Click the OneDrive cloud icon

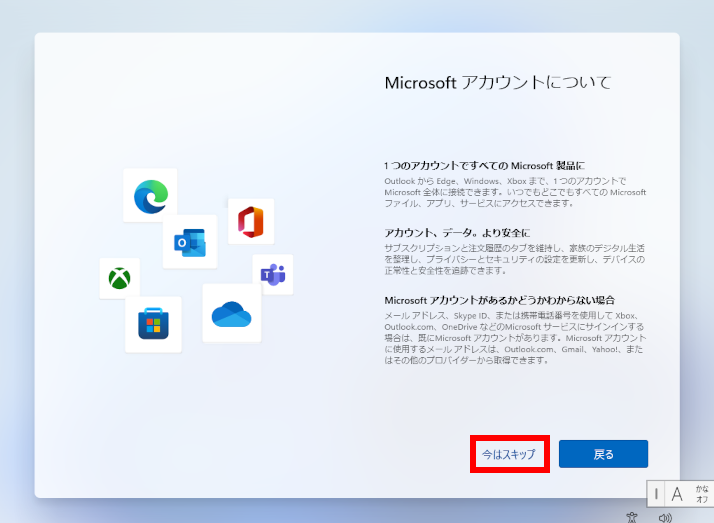click(231, 313)
